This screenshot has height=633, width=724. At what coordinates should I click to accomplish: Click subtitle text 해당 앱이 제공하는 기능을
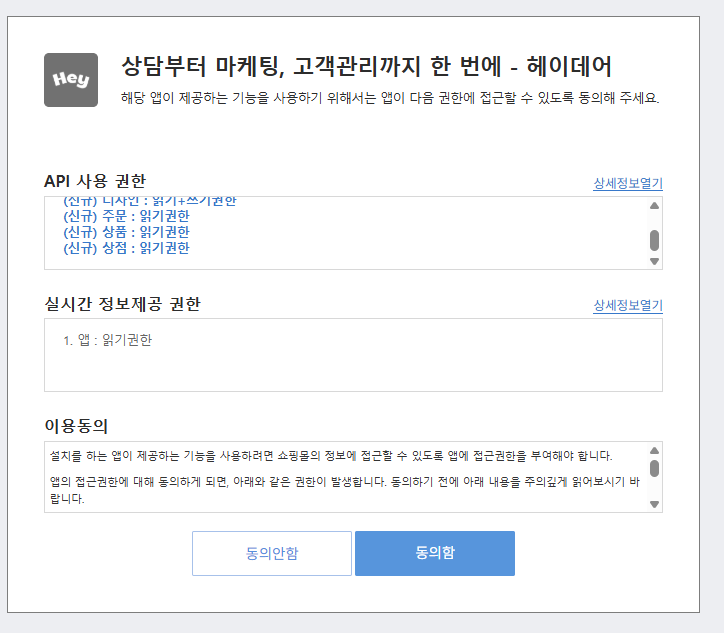point(390,98)
